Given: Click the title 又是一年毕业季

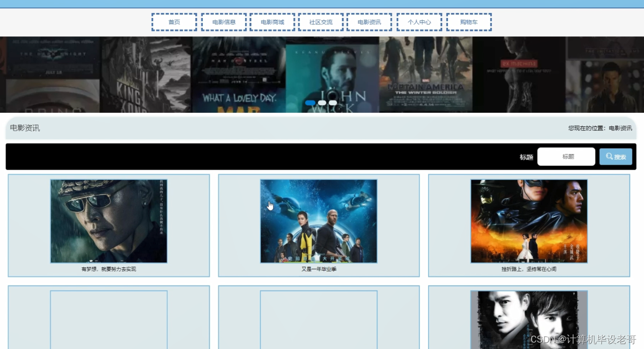Looking at the screenshot, I should pos(319,269).
